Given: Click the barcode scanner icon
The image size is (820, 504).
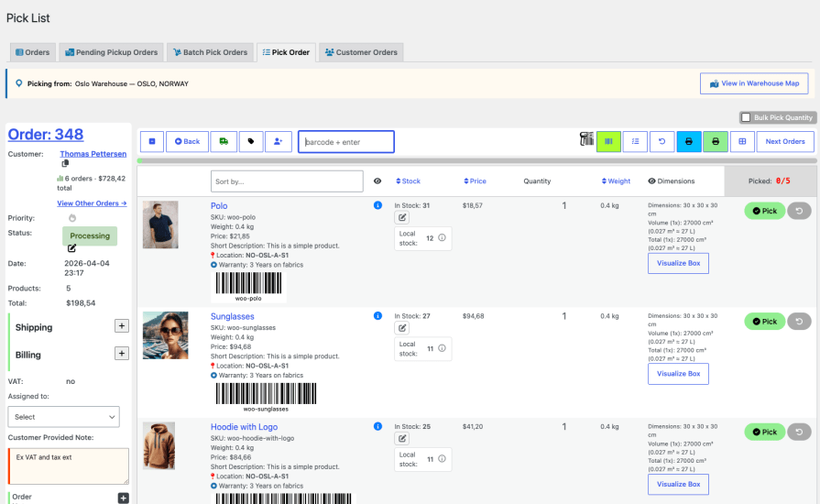Looking at the screenshot, I should (x=586, y=139).
